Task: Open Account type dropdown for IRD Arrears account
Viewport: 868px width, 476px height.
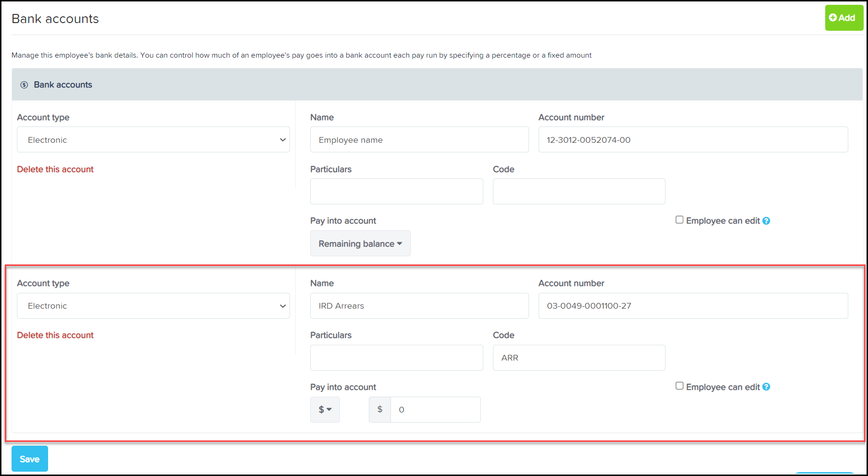Action: [x=153, y=306]
